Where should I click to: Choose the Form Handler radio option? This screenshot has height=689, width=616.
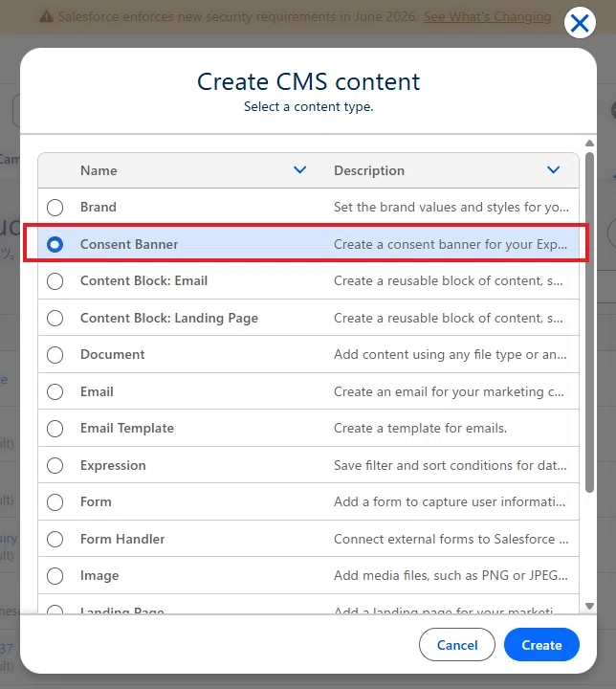(x=55, y=539)
